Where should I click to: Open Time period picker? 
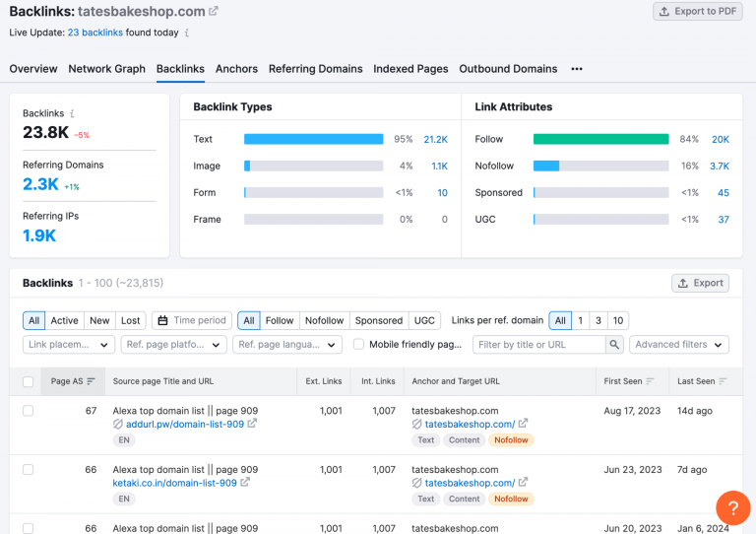192,320
